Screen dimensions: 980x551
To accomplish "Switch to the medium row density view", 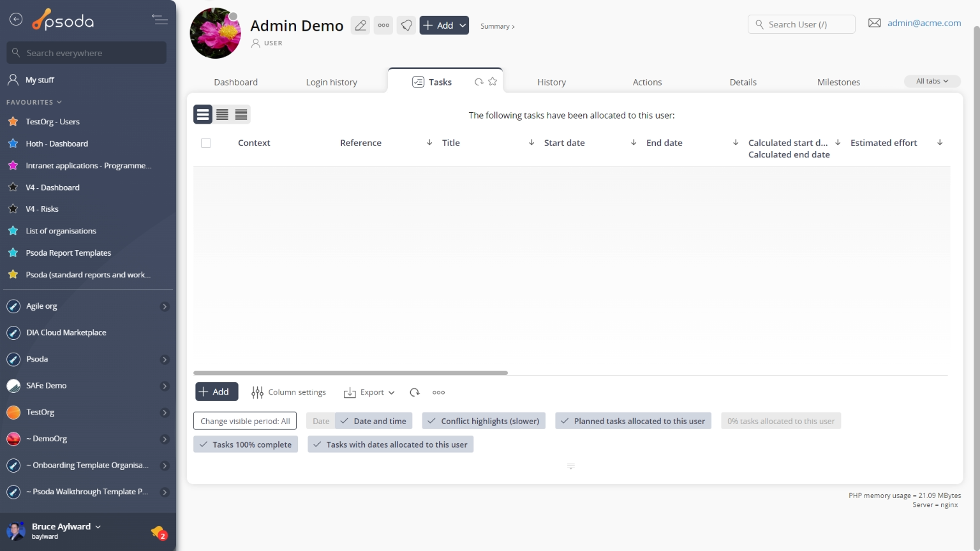I will [222, 114].
